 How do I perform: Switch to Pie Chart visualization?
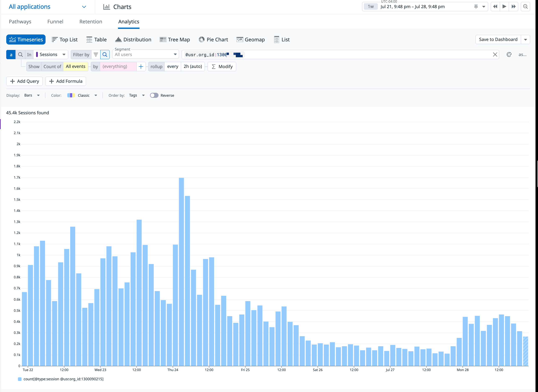(x=213, y=40)
